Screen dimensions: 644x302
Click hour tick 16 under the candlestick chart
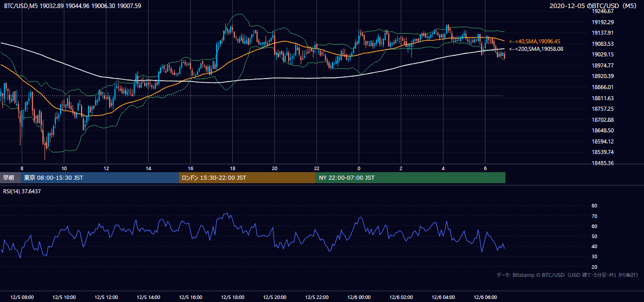(190, 168)
